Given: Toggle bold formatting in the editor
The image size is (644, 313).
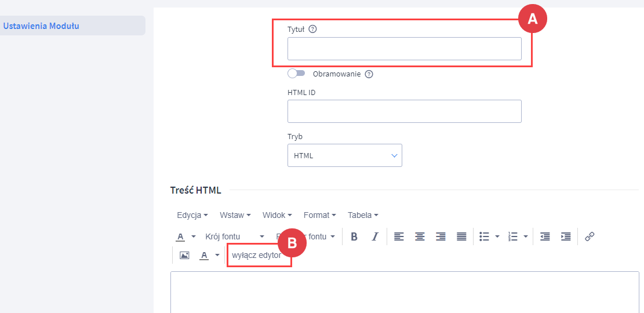Looking at the screenshot, I should point(354,236).
